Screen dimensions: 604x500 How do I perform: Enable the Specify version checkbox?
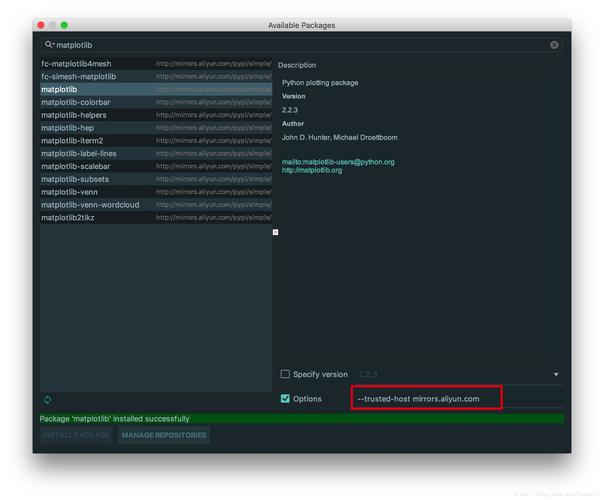(x=285, y=374)
